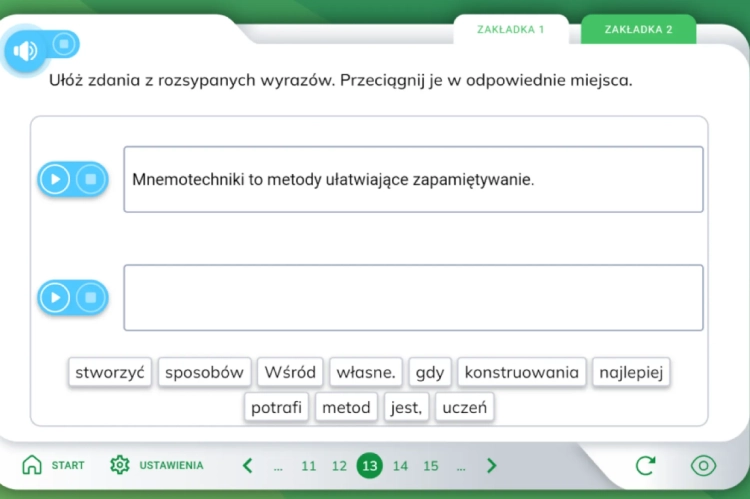
Task: Go to the next page with right arrow
Action: click(x=491, y=466)
